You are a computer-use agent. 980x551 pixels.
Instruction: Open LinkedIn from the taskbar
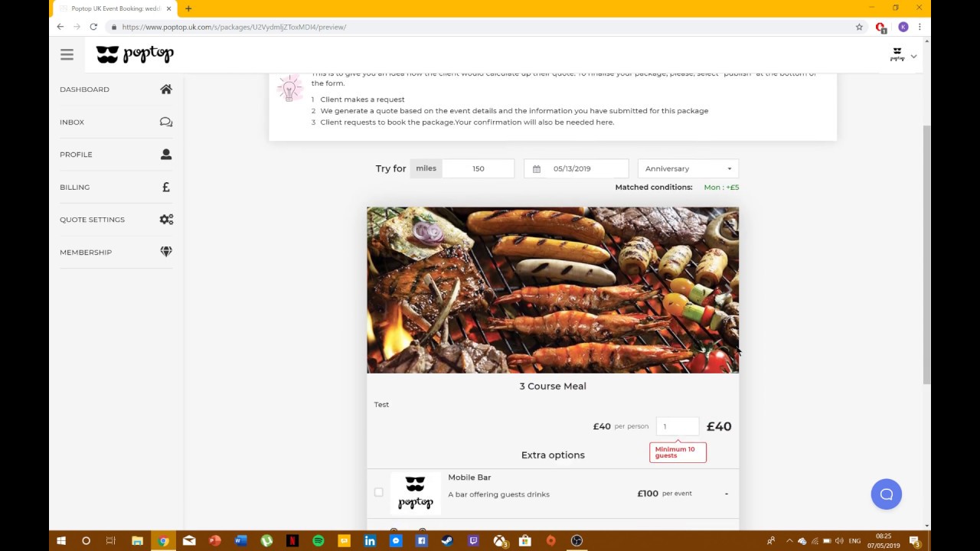point(370,541)
